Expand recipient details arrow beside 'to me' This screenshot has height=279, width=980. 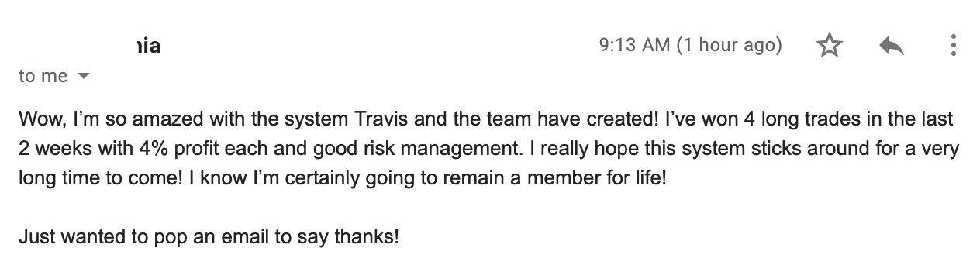[x=84, y=77]
